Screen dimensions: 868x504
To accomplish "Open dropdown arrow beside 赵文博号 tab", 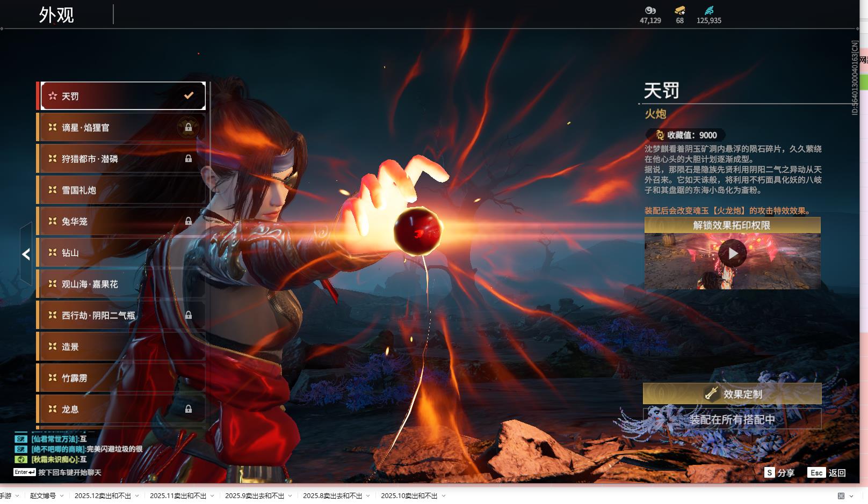I will click(x=62, y=496).
